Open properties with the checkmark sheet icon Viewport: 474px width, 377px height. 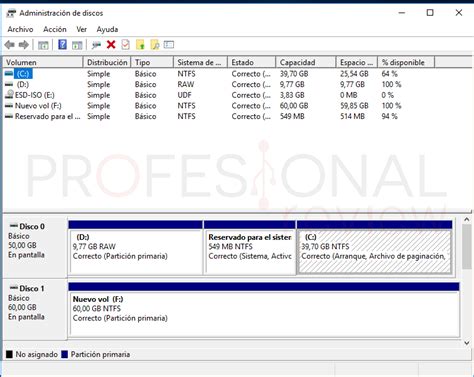[125, 44]
